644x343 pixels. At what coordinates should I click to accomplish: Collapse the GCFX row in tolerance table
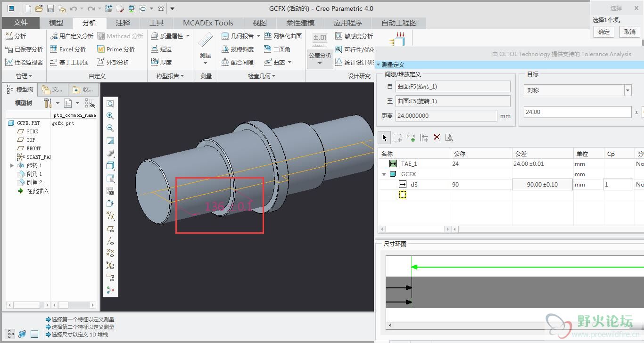tap(384, 174)
